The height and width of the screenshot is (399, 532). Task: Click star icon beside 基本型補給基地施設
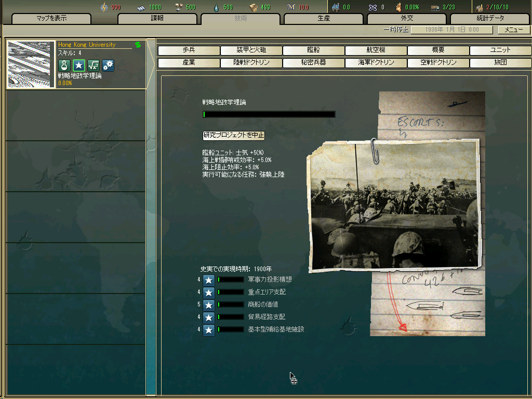(x=209, y=330)
